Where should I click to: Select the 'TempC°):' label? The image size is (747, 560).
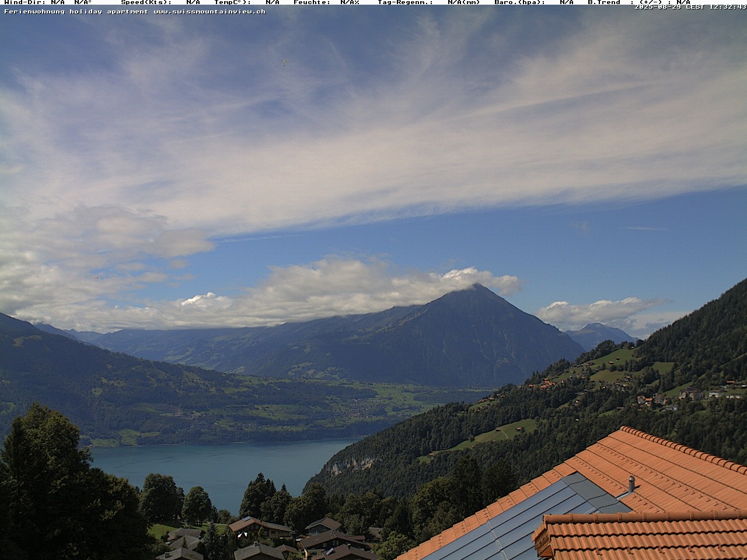click(232, 2)
